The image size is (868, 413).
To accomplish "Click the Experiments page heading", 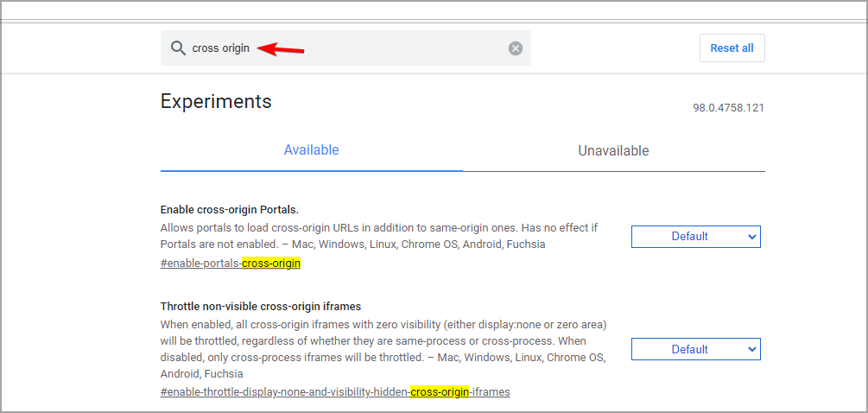I will (x=216, y=101).
